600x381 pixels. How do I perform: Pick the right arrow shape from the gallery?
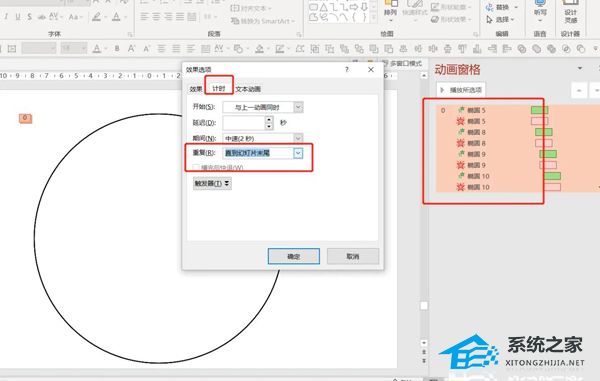pos(354,7)
